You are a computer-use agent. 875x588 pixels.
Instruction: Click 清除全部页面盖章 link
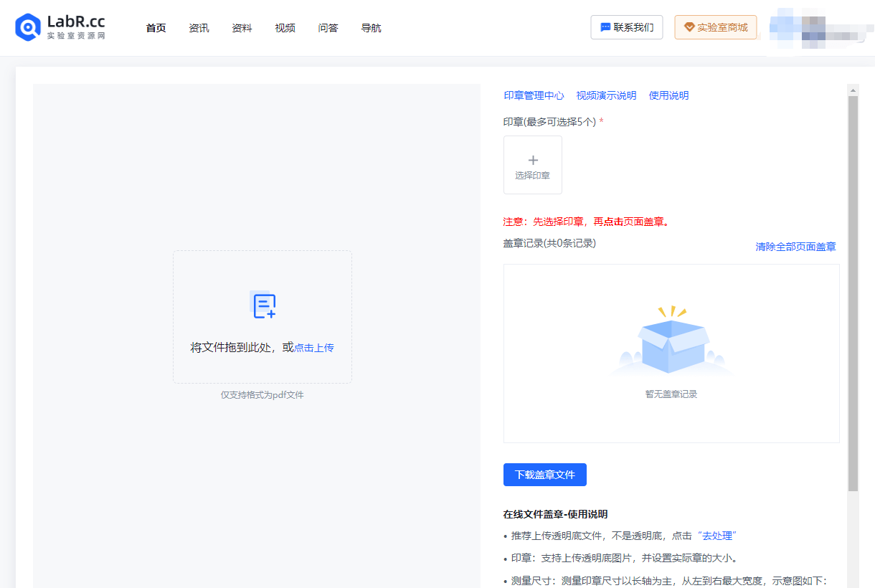[x=795, y=247]
